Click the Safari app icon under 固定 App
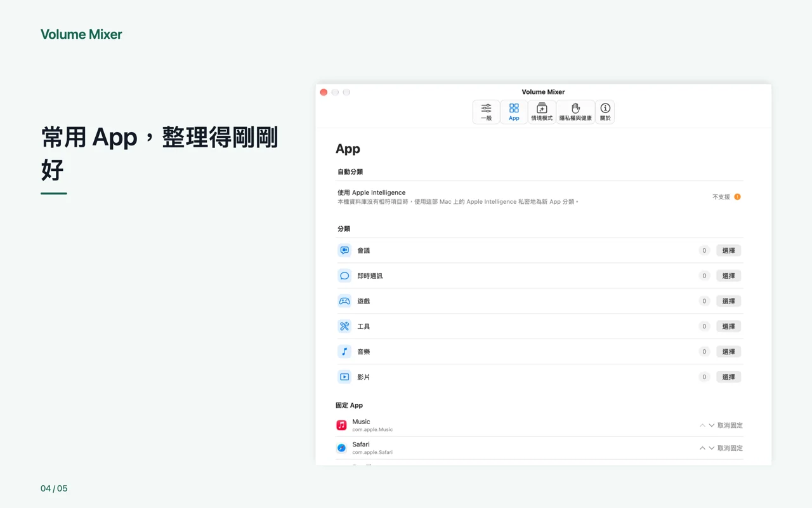812x508 pixels. point(341,448)
